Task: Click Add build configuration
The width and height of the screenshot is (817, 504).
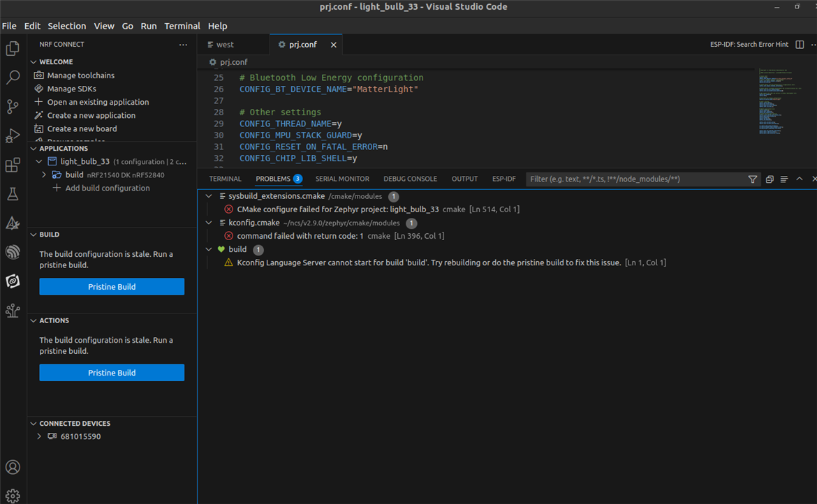Action: point(108,188)
